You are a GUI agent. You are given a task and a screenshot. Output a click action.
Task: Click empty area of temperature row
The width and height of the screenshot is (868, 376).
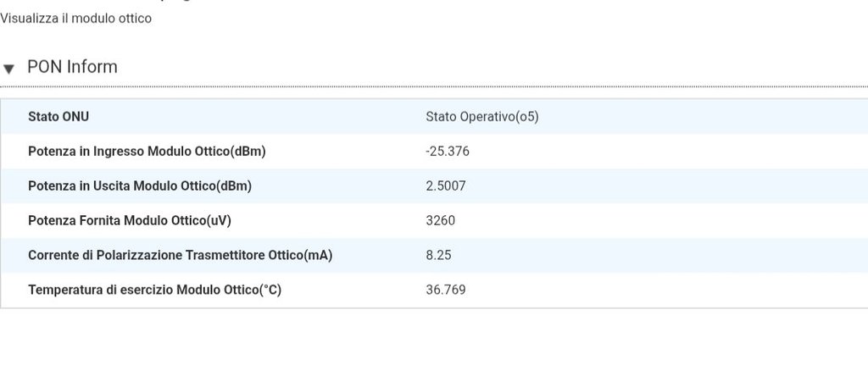tap(665, 290)
